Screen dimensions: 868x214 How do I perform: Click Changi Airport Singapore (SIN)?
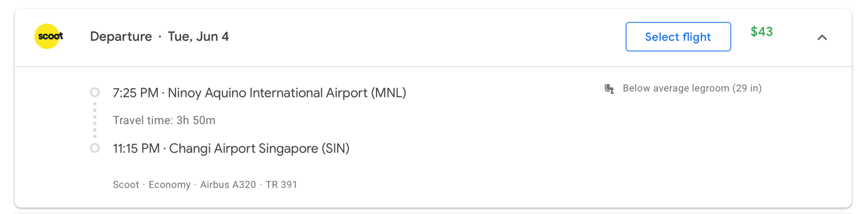[259, 148]
